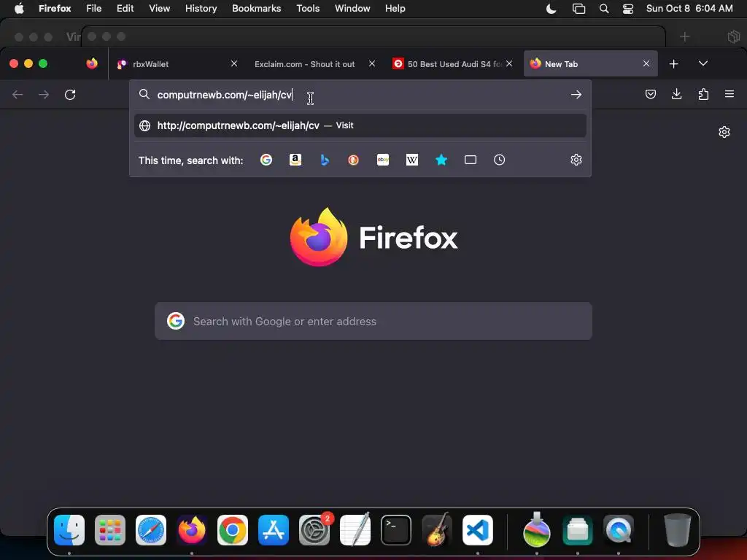
Task: Search in history clock icon
Action: click(x=499, y=160)
